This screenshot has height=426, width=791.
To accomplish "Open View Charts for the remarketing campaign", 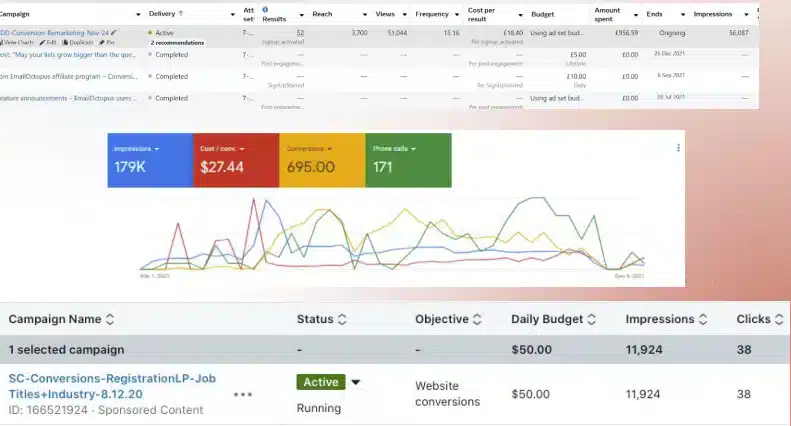I will click(18, 43).
